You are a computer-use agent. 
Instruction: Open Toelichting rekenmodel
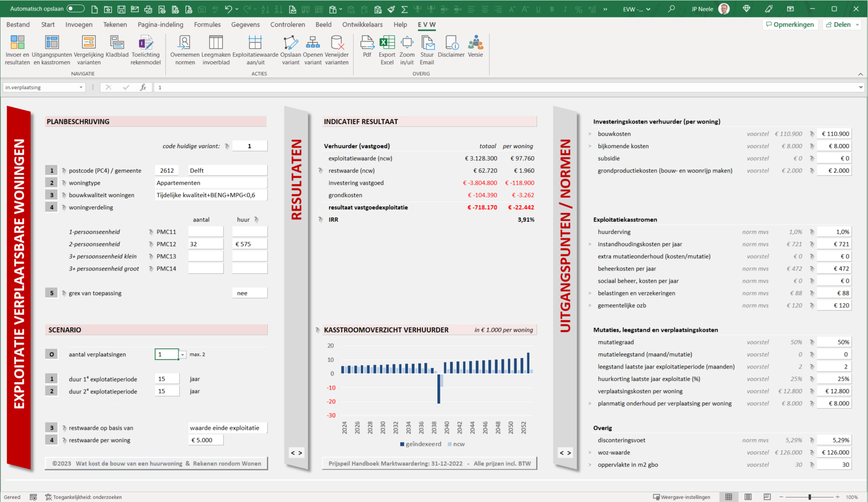[x=146, y=50]
